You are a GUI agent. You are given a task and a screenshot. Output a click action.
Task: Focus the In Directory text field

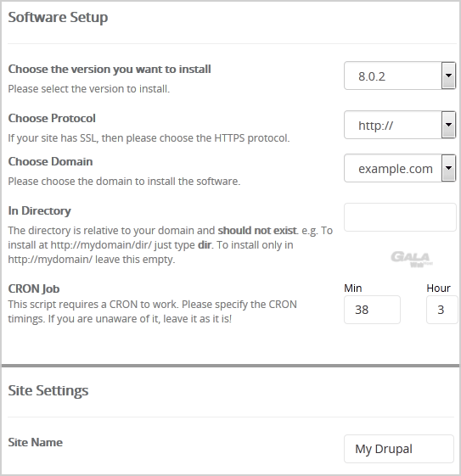tap(400, 217)
